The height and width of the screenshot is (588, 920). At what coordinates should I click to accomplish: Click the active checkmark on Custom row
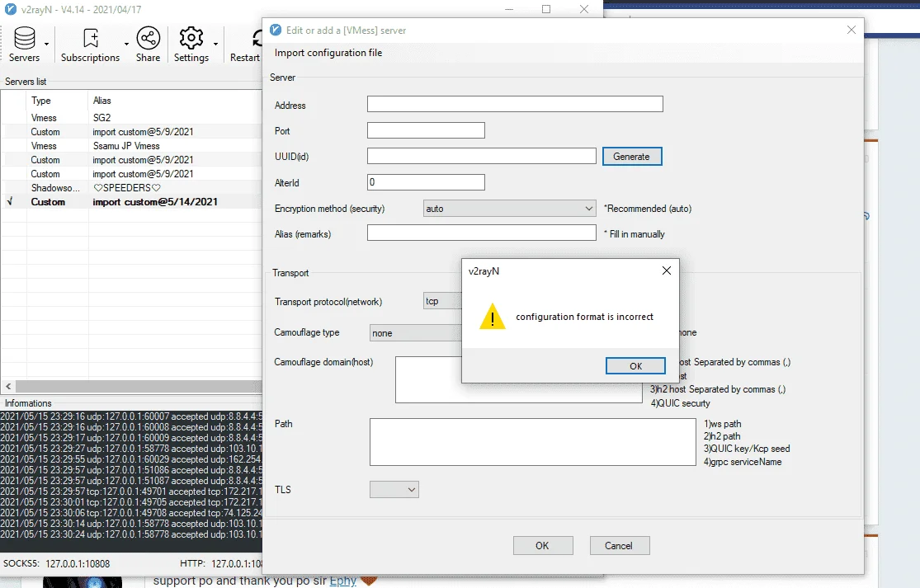(9, 202)
